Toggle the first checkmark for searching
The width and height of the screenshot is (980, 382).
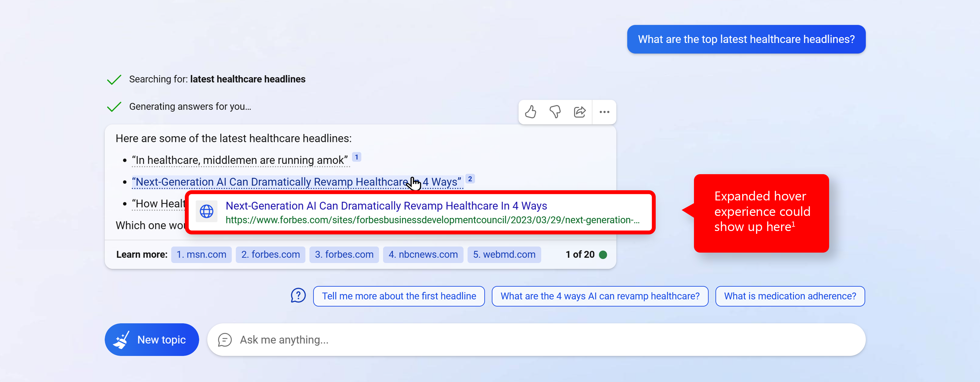pos(115,79)
